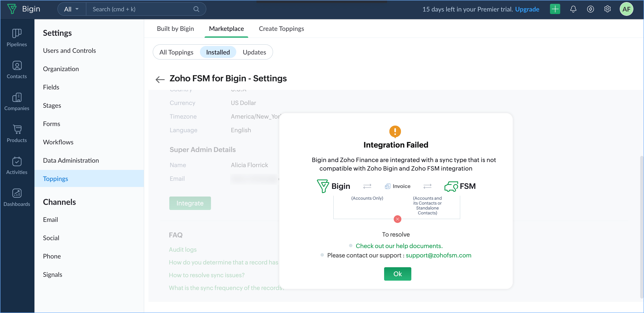Viewport: 644px width, 313px height.
Task: Click the notifications bell icon
Action: click(x=573, y=9)
